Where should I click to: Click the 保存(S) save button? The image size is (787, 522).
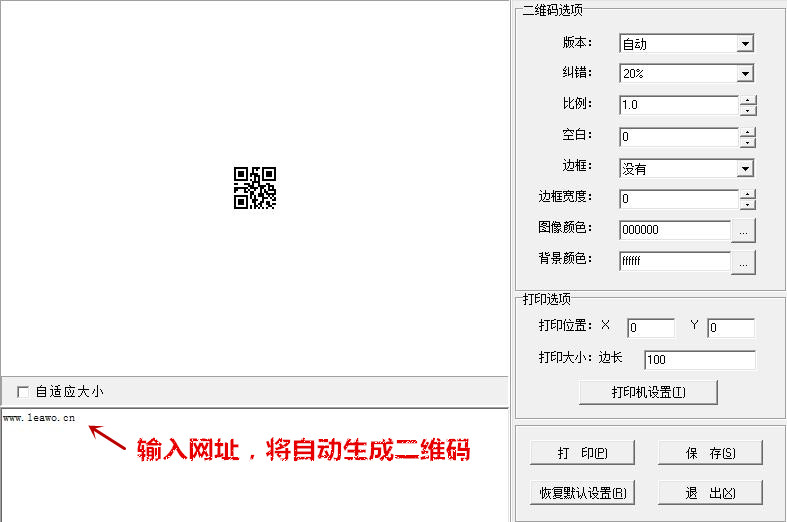coord(710,453)
